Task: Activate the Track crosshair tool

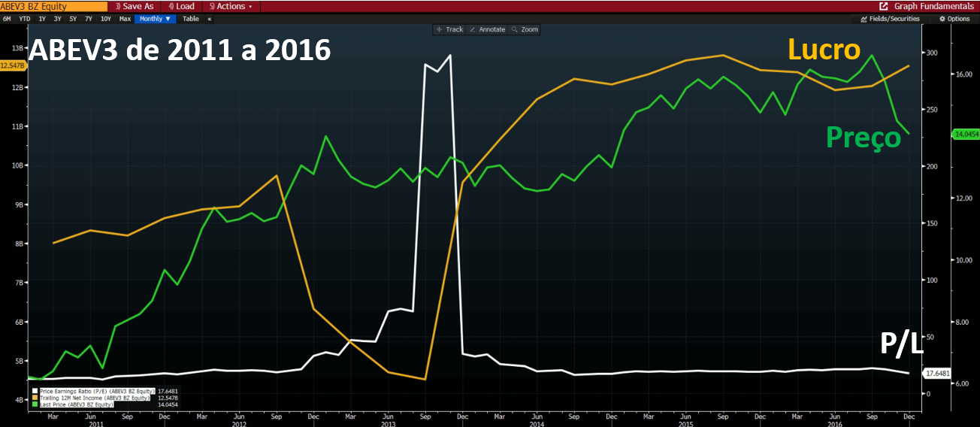Action: coord(449,29)
